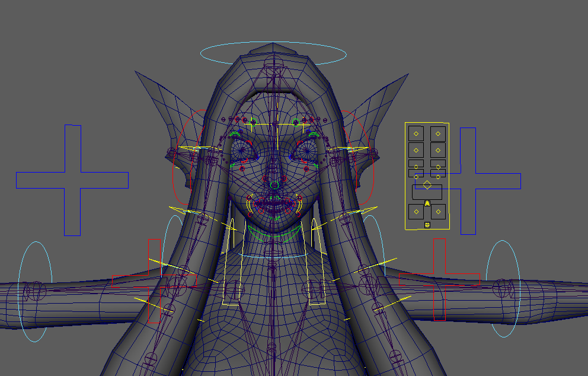Click the green circle nose tip control
The image size is (588, 376).
coord(274,185)
